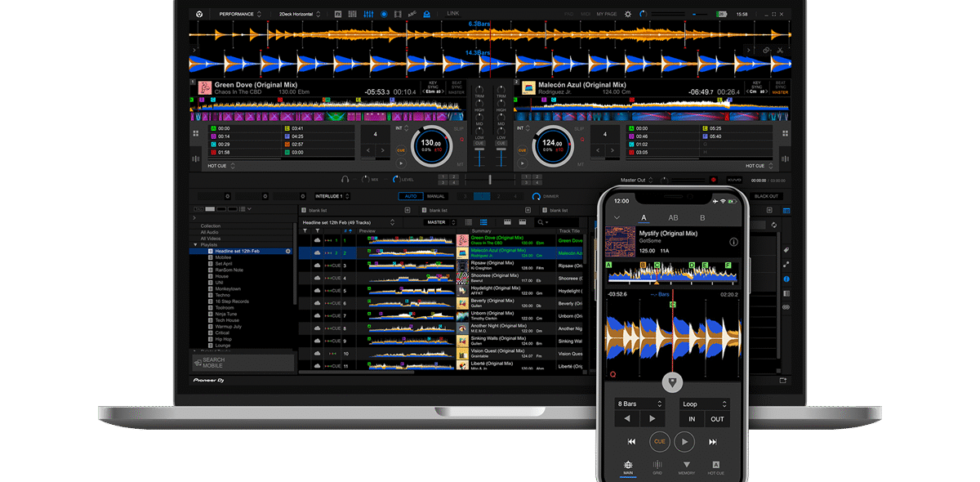The image size is (980, 482).
Task: Click the Malecón Azul album artwork on deck 2
Action: (x=529, y=87)
